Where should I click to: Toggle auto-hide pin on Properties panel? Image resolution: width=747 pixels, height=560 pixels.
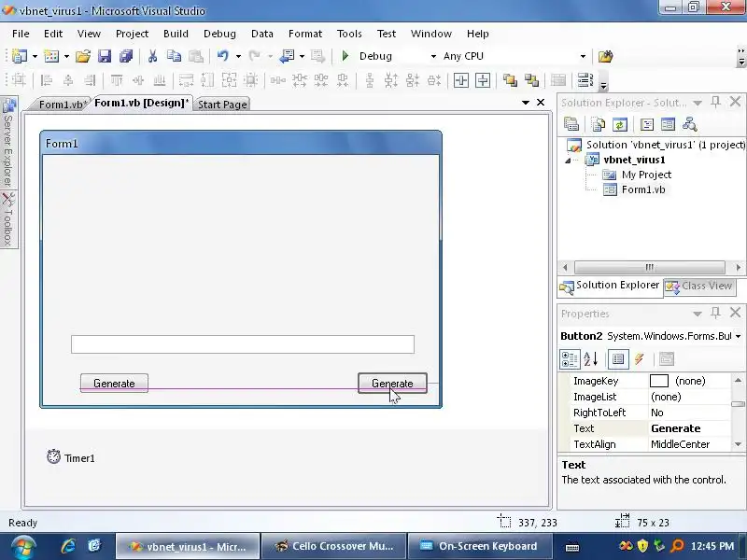[x=715, y=313]
